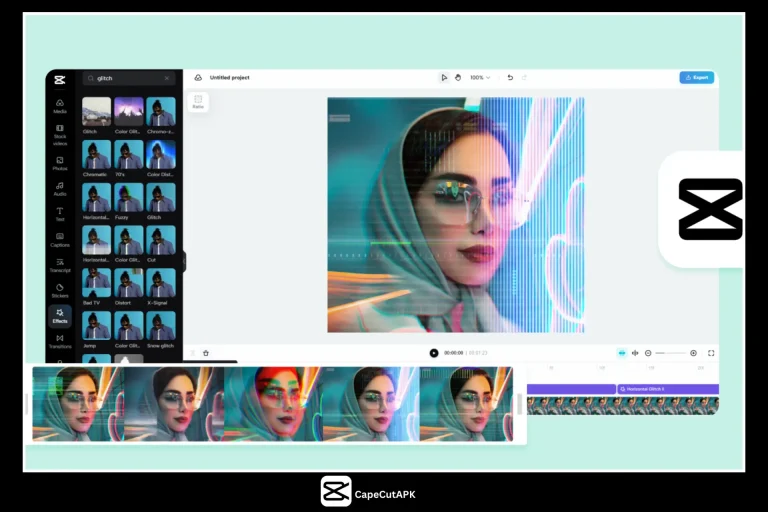This screenshot has width=768, height=512.
Task: Open the Text panel in the sidebar
Action: coord(60,215)
